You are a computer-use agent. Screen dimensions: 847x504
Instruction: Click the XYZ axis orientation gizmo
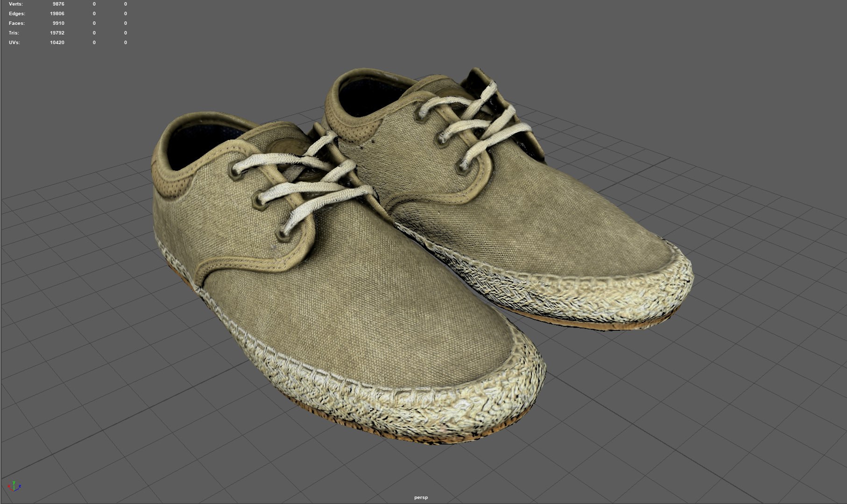click(x=14, y=486)
